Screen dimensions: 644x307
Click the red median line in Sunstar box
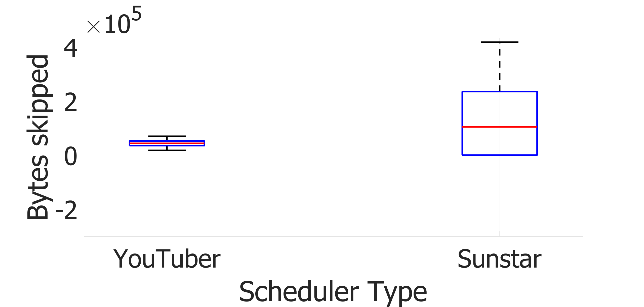click(500, 127)
